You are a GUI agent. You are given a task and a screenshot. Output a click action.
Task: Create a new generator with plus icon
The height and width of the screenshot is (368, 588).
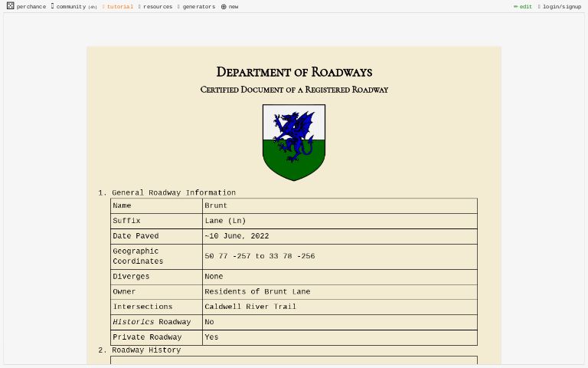(230, 7)
